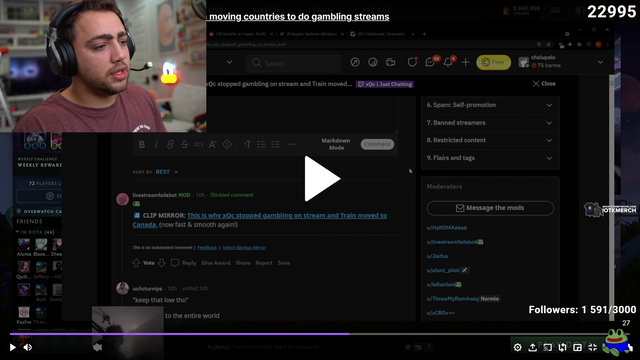Click the insert link icon in the editor
This screenshot has height=360, width=640.
[170, 144]
